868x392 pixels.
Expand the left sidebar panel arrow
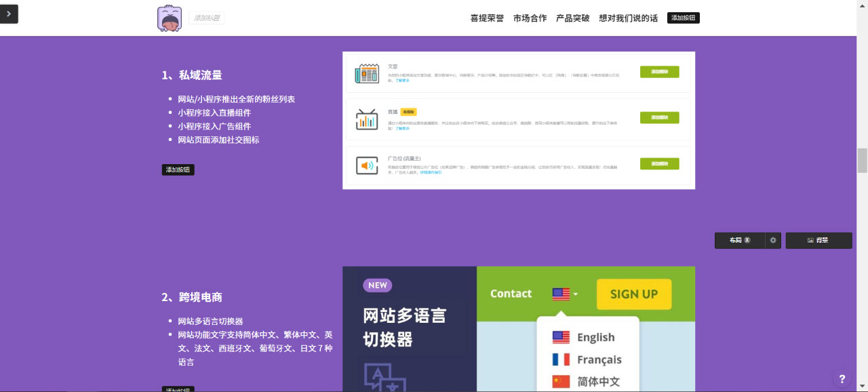click(x=9, y=14)
